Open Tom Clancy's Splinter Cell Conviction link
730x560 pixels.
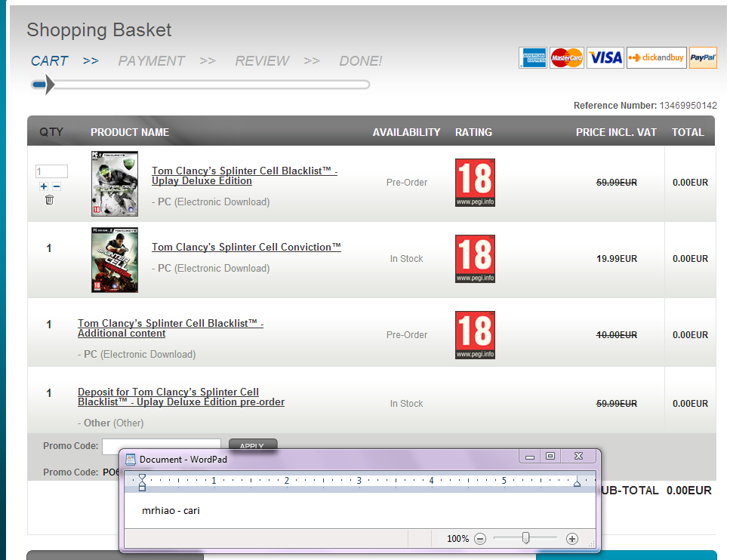pos(246,248)
